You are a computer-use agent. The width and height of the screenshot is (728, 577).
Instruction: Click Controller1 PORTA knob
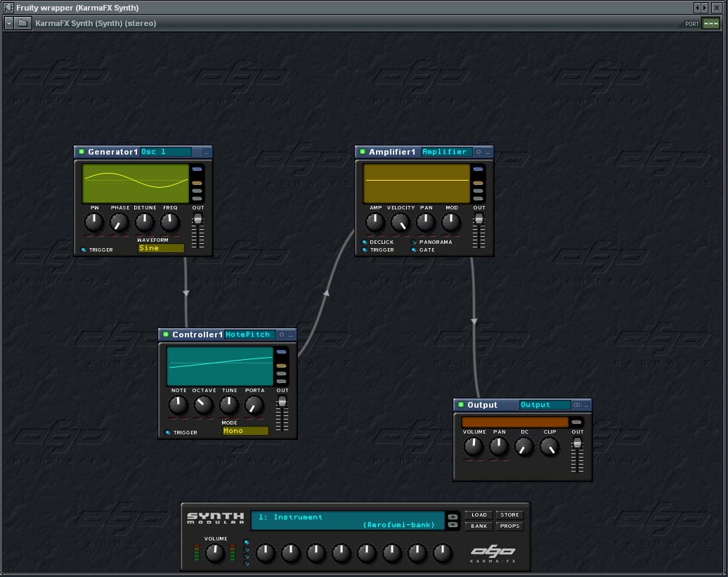click(254, 406)
